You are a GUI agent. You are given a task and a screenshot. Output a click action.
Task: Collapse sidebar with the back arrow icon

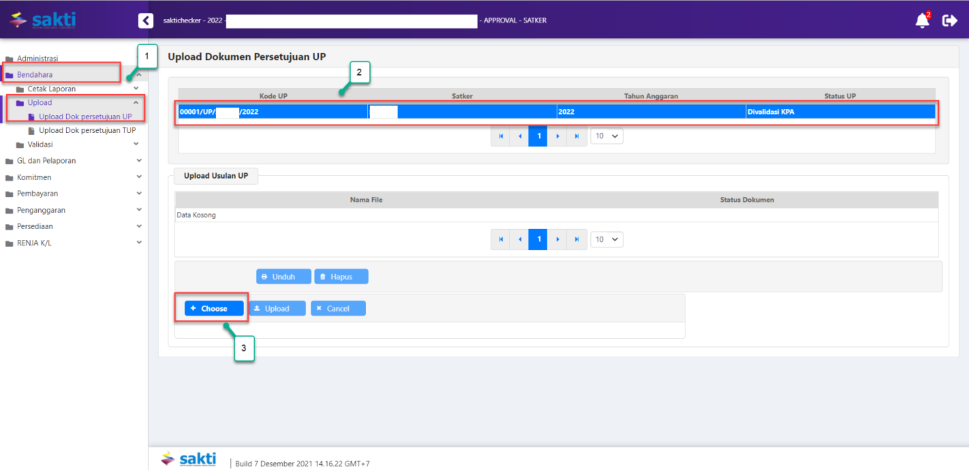(146, 20)
